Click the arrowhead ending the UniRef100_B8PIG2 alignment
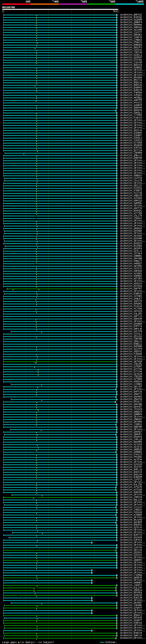The image size is (146, 644). (x=117, y=15)
